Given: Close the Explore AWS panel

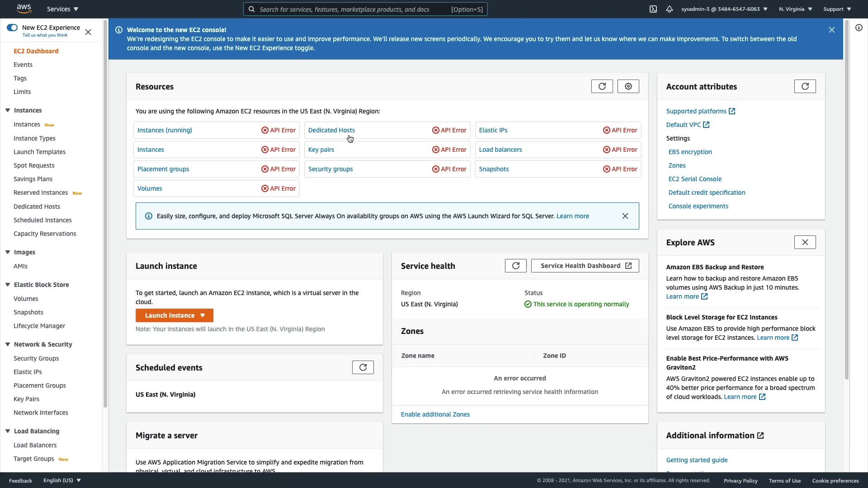Looking at the screenshot, I should [x=805, y=242].
